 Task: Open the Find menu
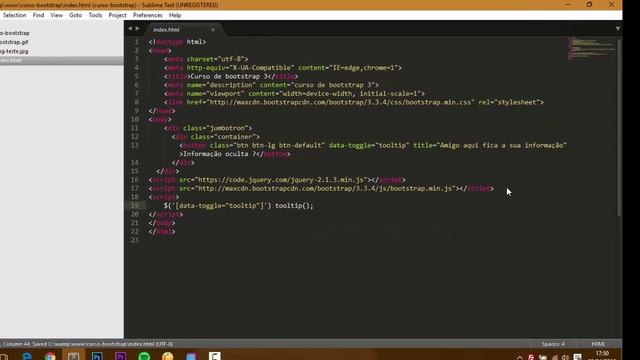click(38, 15)
